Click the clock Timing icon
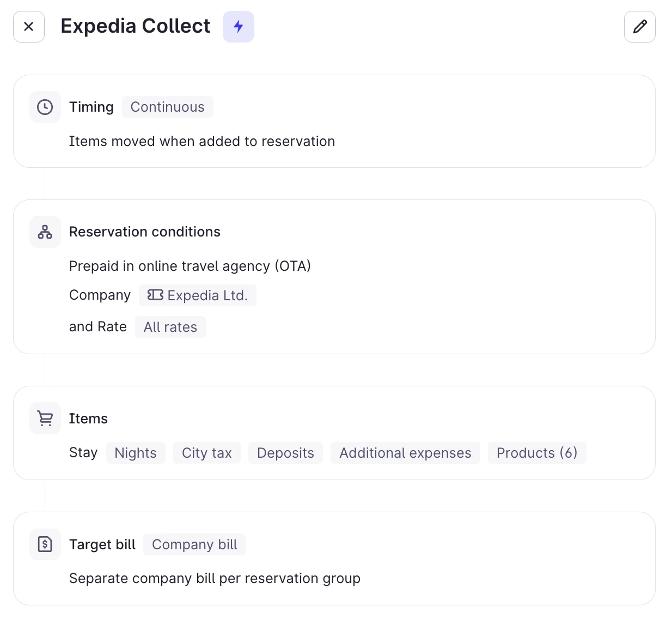 (x=45, y=107)
